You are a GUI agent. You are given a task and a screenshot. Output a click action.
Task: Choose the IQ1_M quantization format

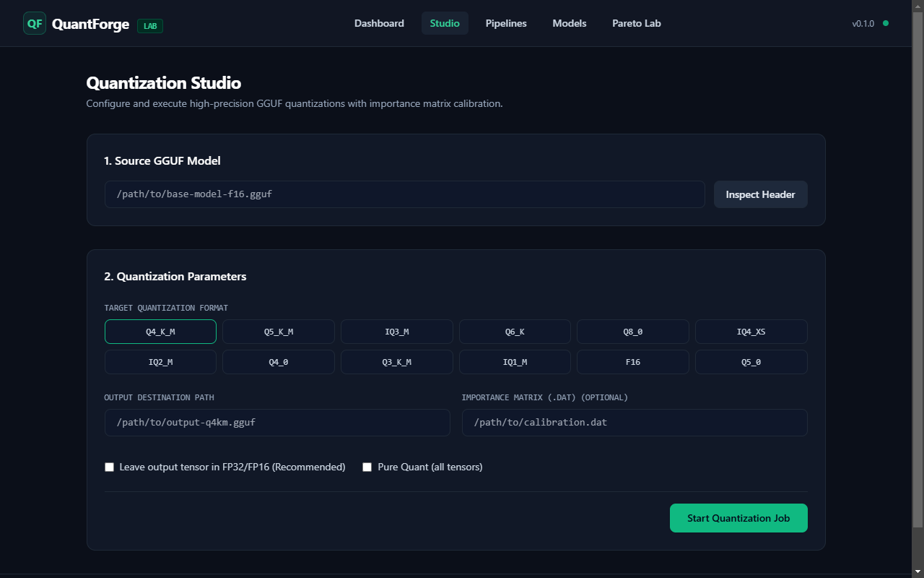tap(515, 362)
